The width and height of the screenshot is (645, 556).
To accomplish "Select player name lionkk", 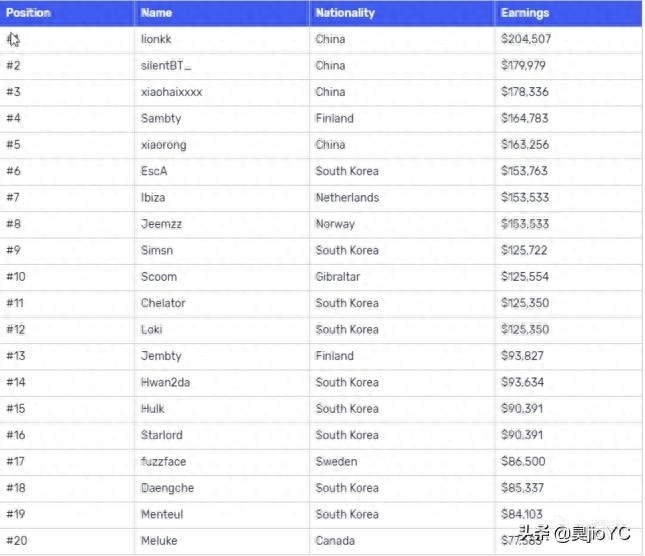I will (x=159, y=39).
